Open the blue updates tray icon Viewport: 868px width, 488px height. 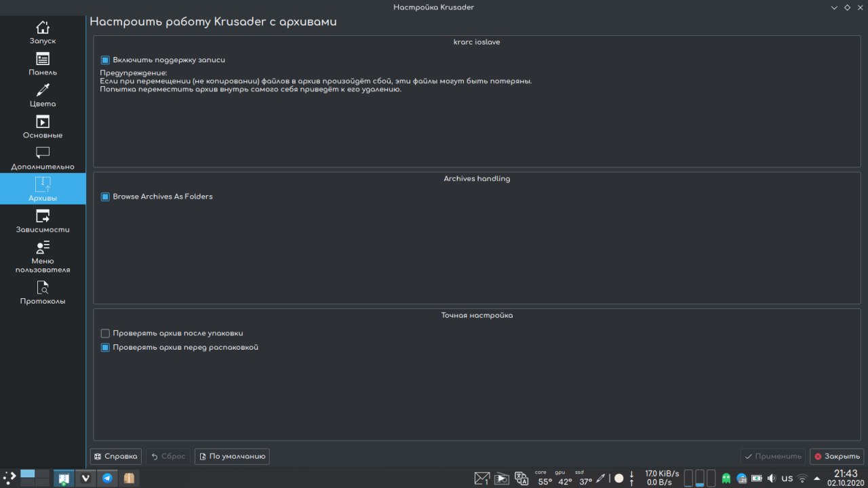(x=742, y=479)
